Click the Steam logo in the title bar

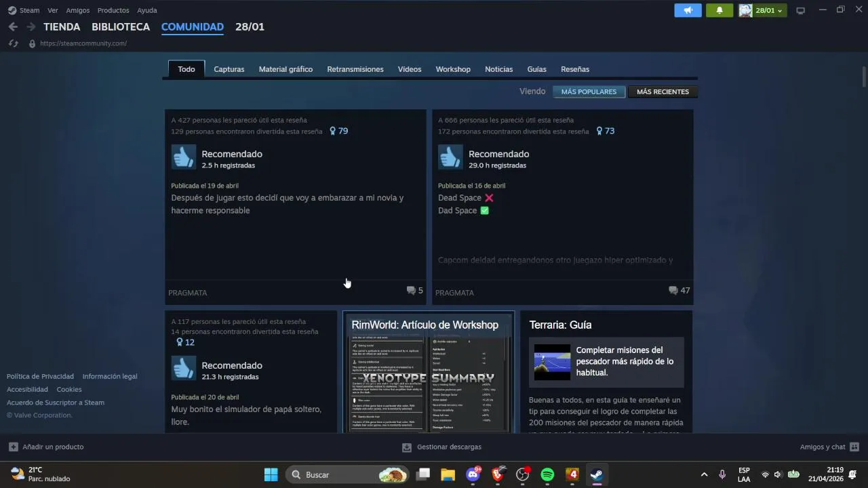12,10
